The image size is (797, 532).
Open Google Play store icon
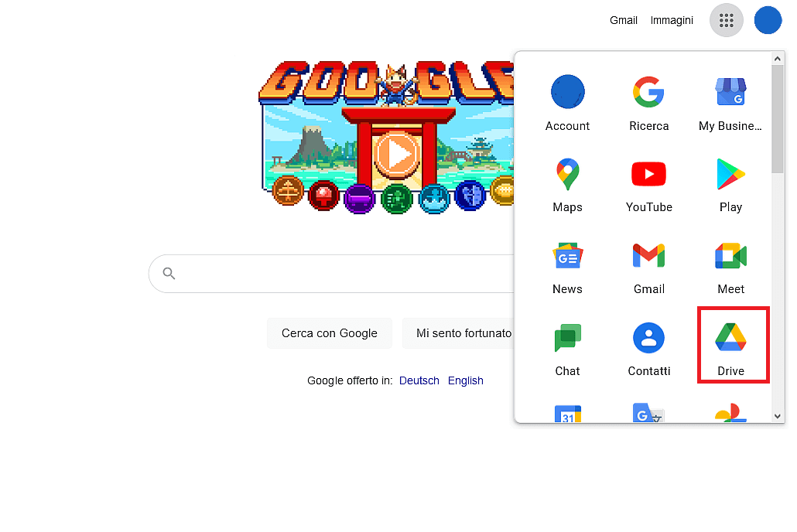(x=730, y=185)
